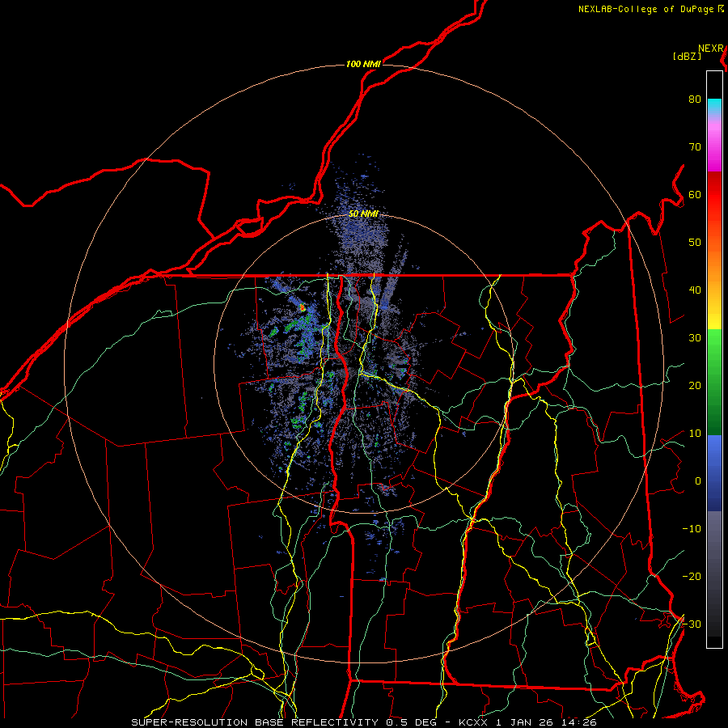
Task: Click the 20 value on dBZ scale
Action: 695,385
